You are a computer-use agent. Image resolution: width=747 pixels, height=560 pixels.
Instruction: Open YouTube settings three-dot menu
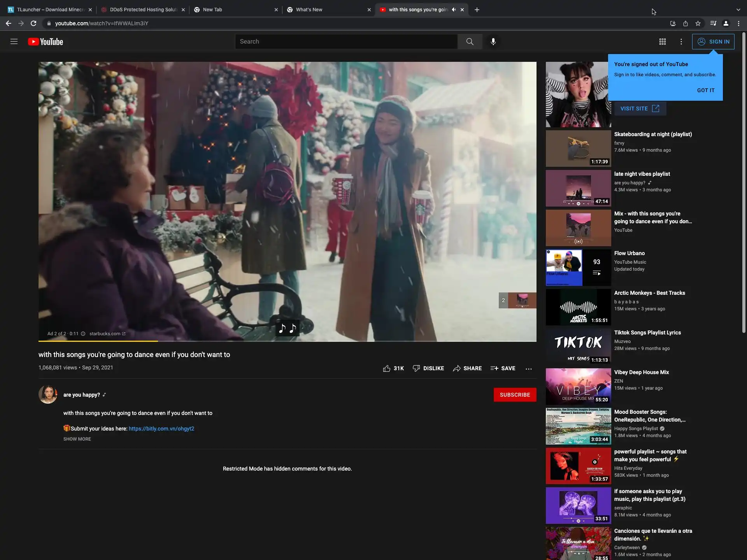pyautogui.click(x=681, y=42)
